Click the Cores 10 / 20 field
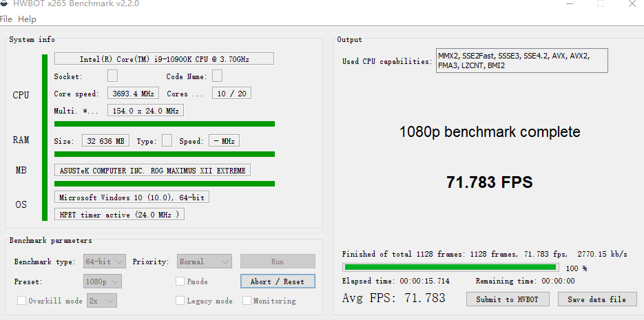The width and height of the screenshot is (644, 320). click(231, 94)
